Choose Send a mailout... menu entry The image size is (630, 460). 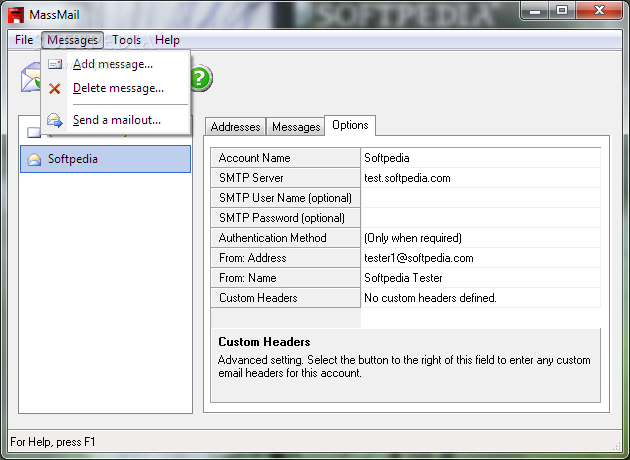coord(116,120)
